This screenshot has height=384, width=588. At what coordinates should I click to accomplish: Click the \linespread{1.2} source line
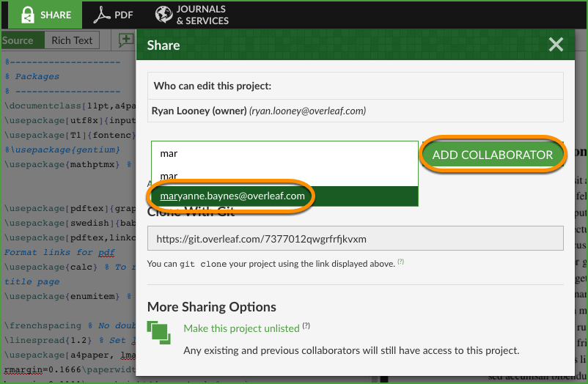tap(70, 340)
